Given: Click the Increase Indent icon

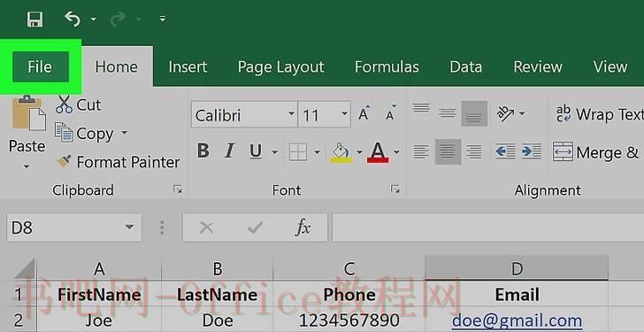Looking at the screenshot, I should 532,151.
